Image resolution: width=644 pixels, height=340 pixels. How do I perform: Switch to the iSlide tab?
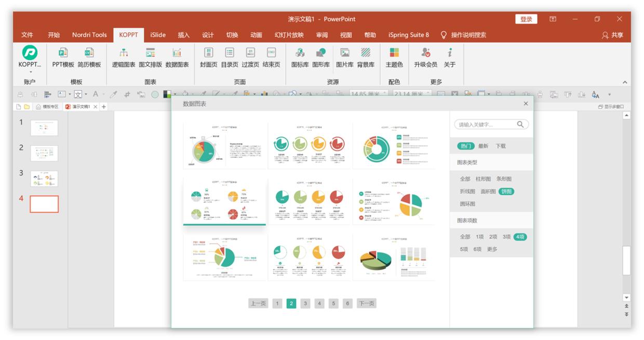click(158, 35)
